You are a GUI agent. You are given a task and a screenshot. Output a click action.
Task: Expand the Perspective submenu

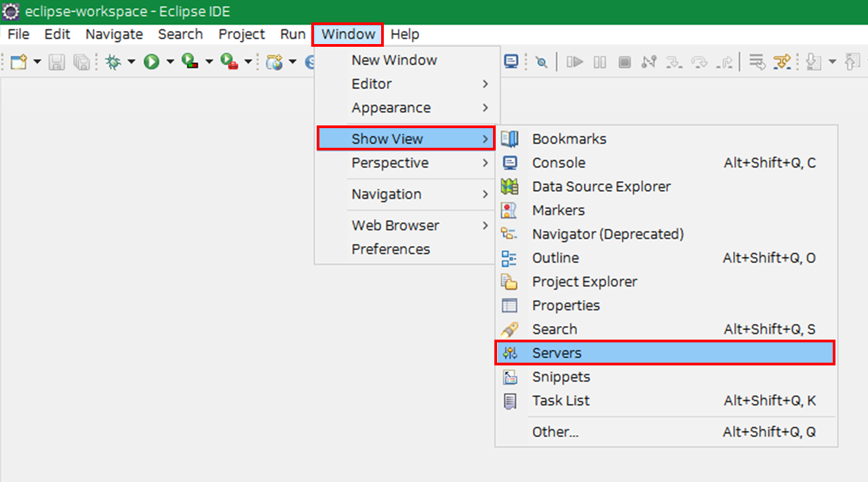click(x=407, y=163)
